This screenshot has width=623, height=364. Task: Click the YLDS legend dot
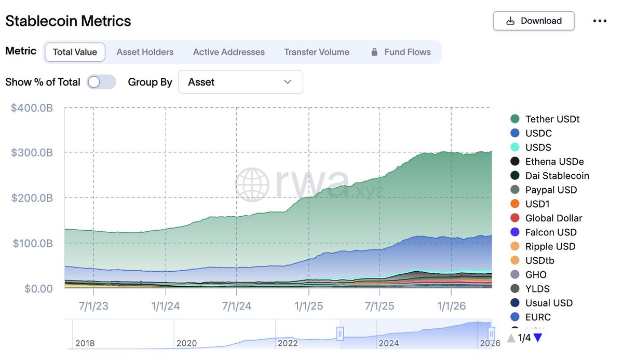click(x=515, y=289)
